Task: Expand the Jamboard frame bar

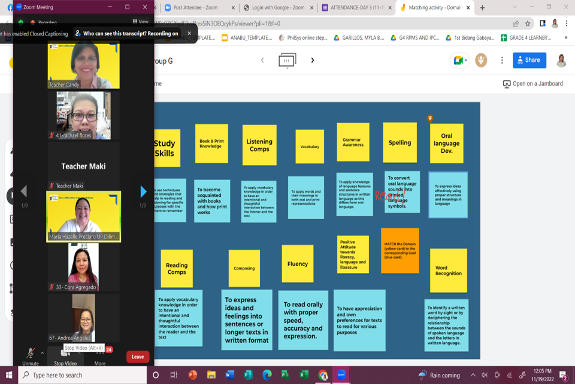Action: [x=287, y=61]
